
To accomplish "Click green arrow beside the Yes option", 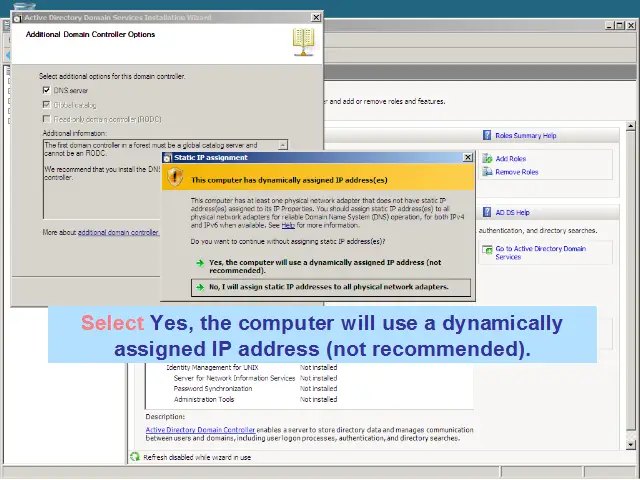I will 200,263.
